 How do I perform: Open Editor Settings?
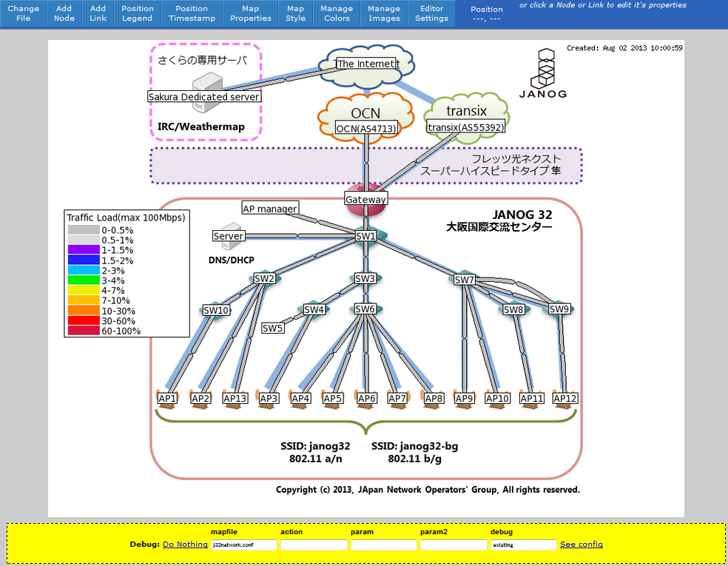(x=432, y=13)
